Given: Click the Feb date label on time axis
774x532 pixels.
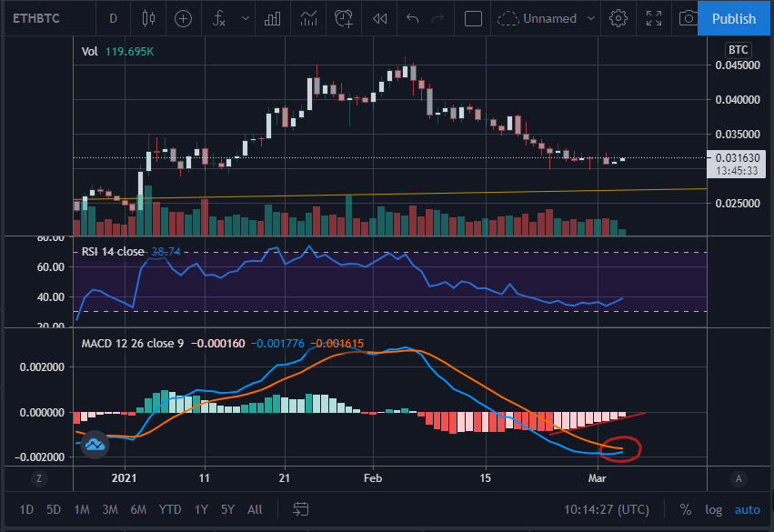Looking at the screenshot, I should 373,478.
